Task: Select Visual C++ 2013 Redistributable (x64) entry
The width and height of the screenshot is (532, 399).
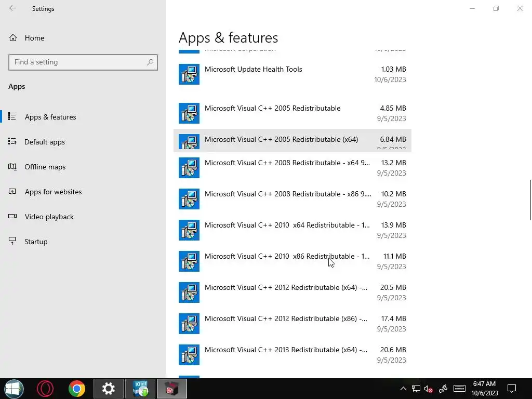Action: point(292,355)
